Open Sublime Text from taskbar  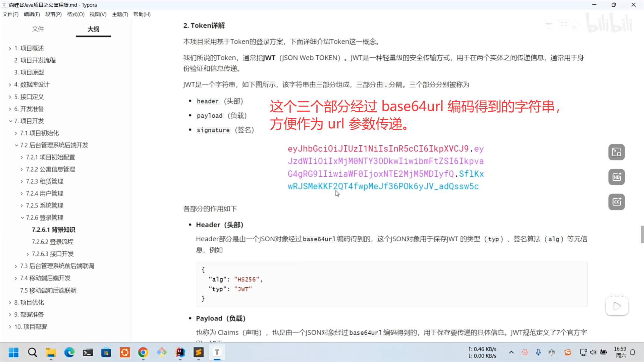click(x=199, y=352)
